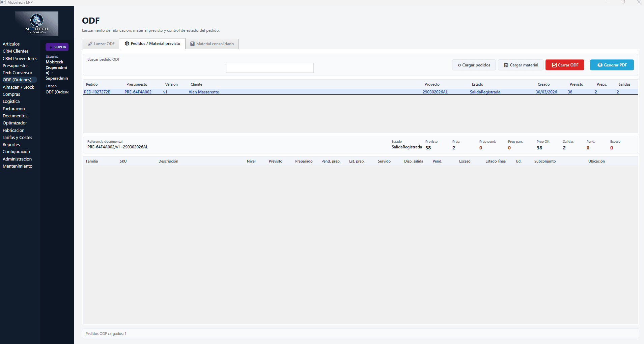644x344 pixels.
Task: Click the checkmark icon in Cerrar ODF
Action: (x=554, y=65)
